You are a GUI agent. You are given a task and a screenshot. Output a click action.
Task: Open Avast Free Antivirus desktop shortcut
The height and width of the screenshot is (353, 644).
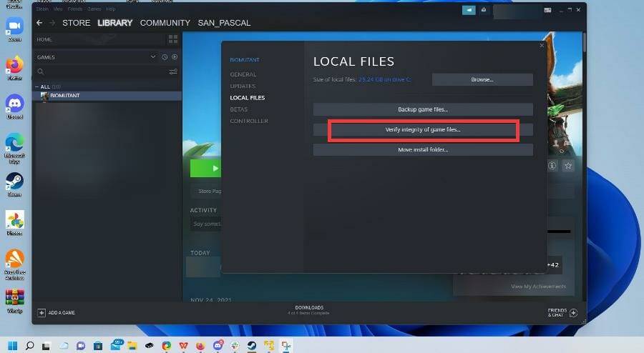(14, 265)
